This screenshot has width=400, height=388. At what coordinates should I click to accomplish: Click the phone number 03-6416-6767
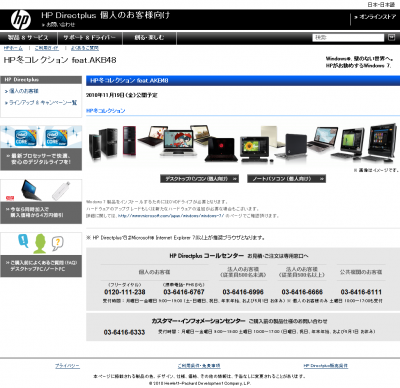[184, 292]
